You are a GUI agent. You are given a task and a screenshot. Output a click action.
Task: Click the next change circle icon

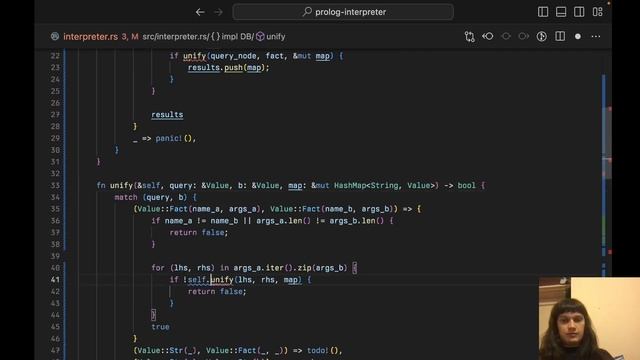pos(524,37)
